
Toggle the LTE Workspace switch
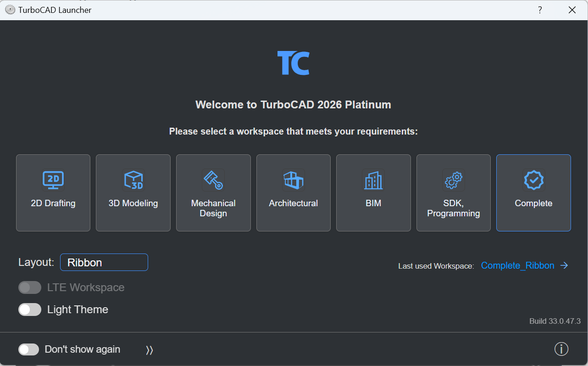30,287
